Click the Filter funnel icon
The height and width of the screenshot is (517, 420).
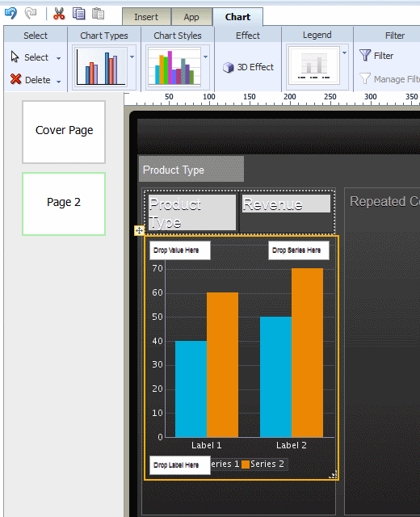point(365,56)
